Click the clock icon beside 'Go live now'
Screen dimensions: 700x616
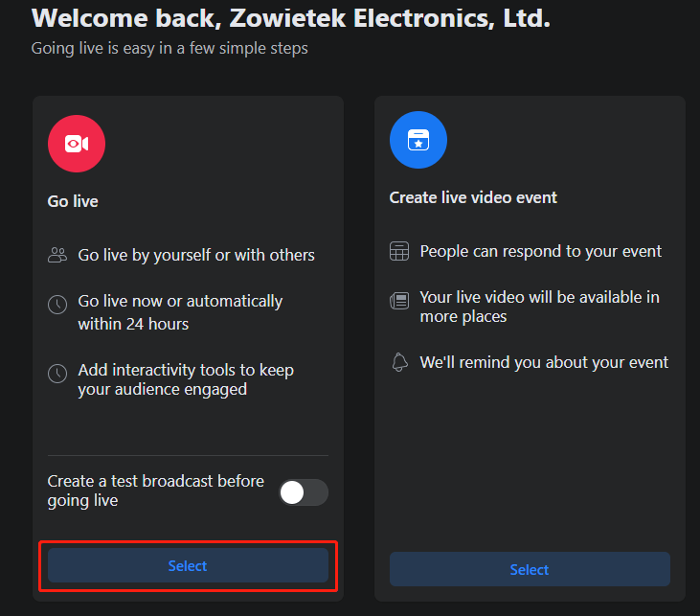[x=57, y=305]
